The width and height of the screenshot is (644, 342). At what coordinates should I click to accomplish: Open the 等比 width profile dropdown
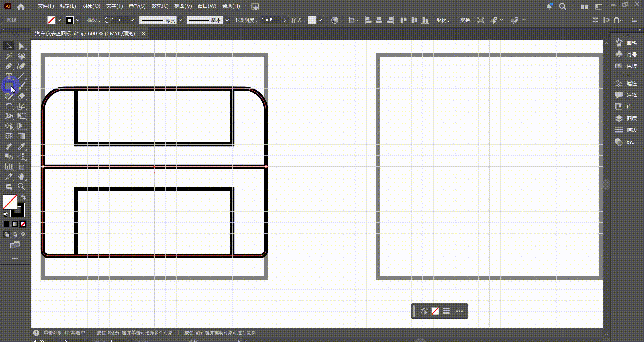pos(180,20)
